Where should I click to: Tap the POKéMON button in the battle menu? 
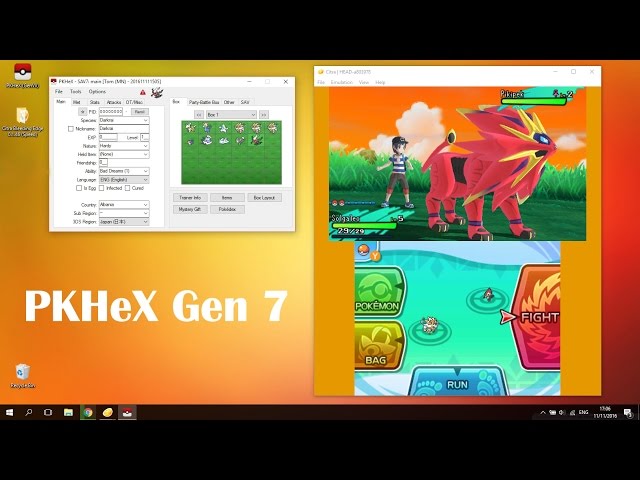[378, 291]
